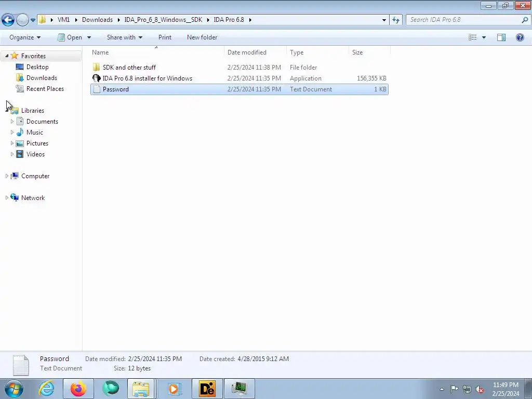
Task: Open the De application taskbar icon
Action: pos(207,389)
